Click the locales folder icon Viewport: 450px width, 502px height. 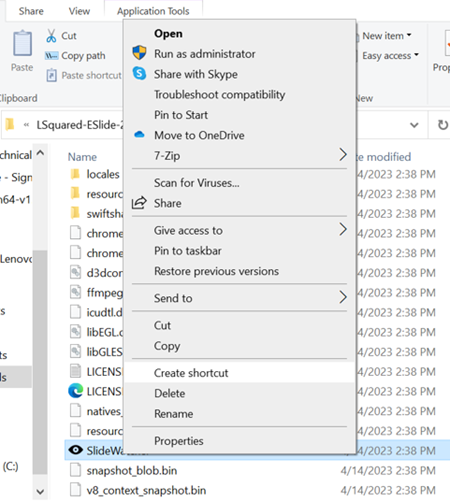(75, 174)
